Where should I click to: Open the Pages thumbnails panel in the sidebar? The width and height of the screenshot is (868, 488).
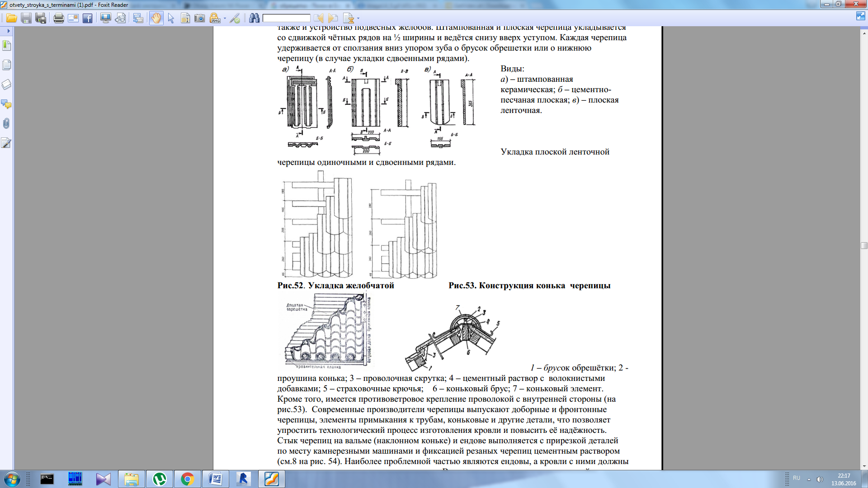[x=6, y=65]
